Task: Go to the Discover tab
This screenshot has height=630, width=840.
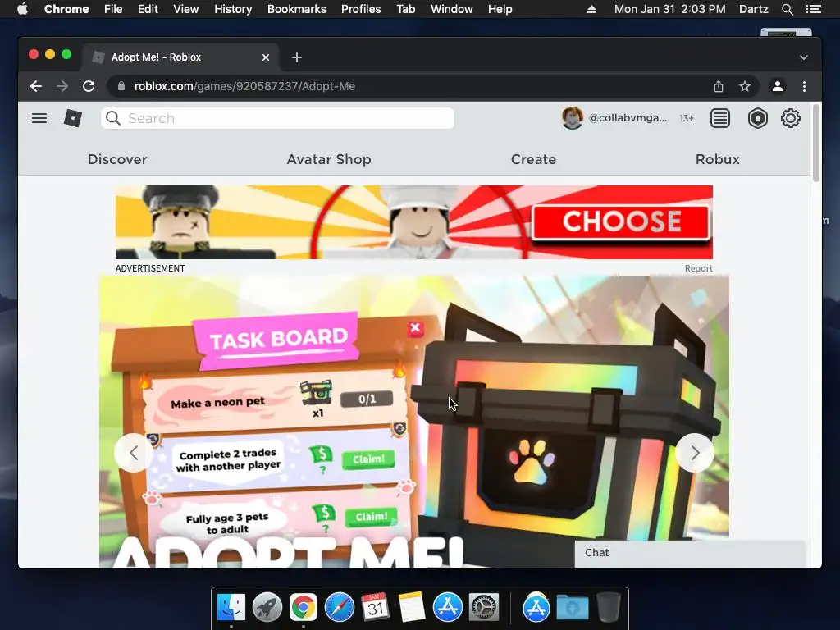Action: (x=117, y=159)
